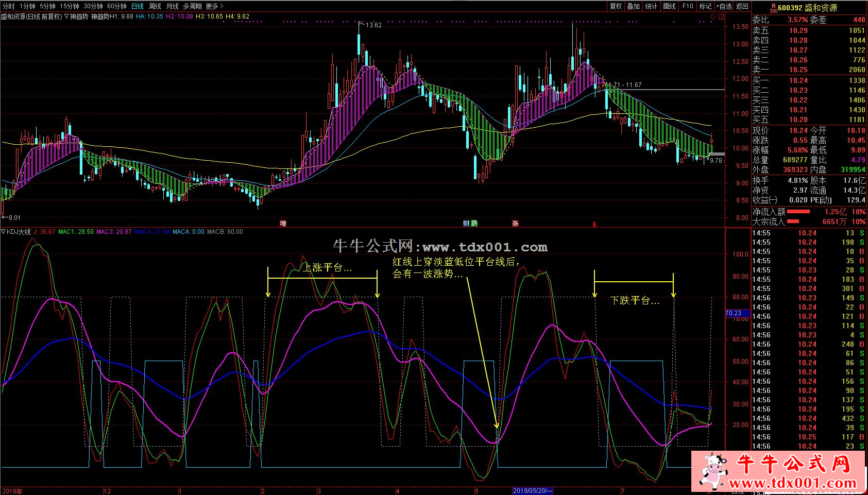The width and height of the screenshot is (868, 495).
Task: Select the 2019/05/20 date label on time axis
Action: point(533,491)
